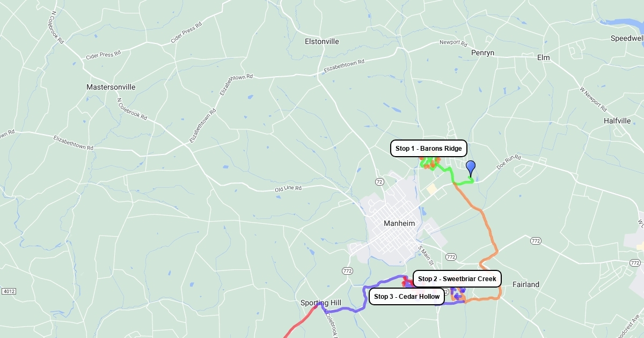Click the 4012 route shield
Image resolution: width=644 pixels, height=338 pixels.
click(x=8, y=291)
